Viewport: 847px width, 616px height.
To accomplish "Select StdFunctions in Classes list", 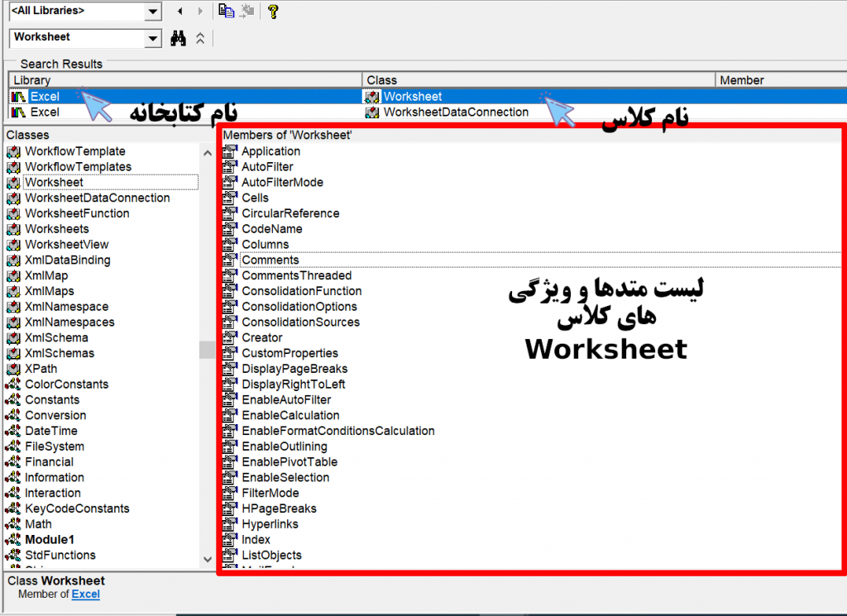I will [60, 556].
